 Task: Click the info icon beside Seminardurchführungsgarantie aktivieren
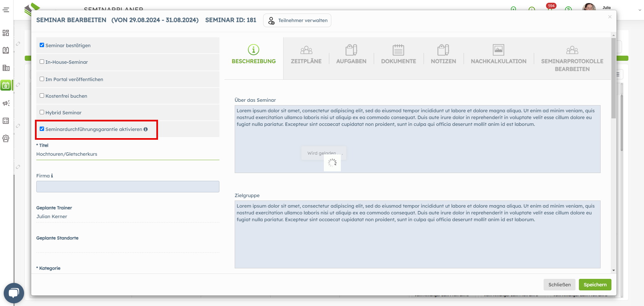click(x=145, y=129)
